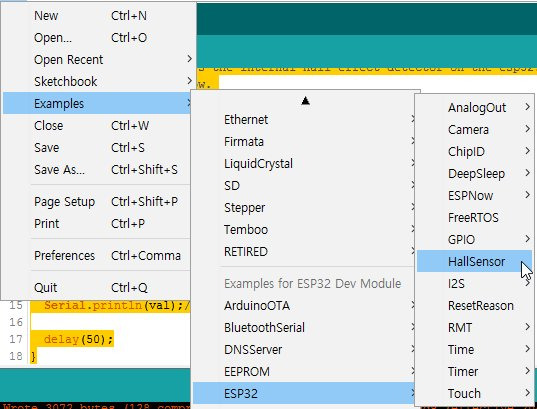Open the Firmata examples

tap(304, 141)
